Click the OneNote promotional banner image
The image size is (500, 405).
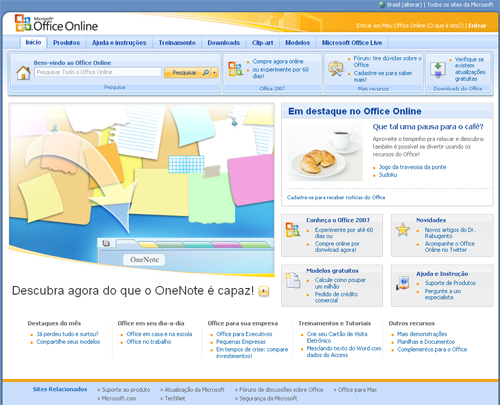pos(142,190)
